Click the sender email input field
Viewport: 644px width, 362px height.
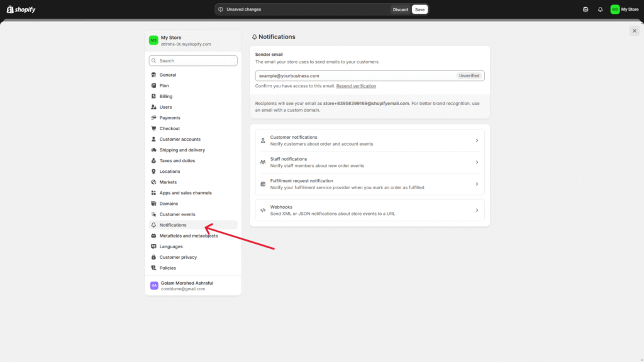pos(355,75)
